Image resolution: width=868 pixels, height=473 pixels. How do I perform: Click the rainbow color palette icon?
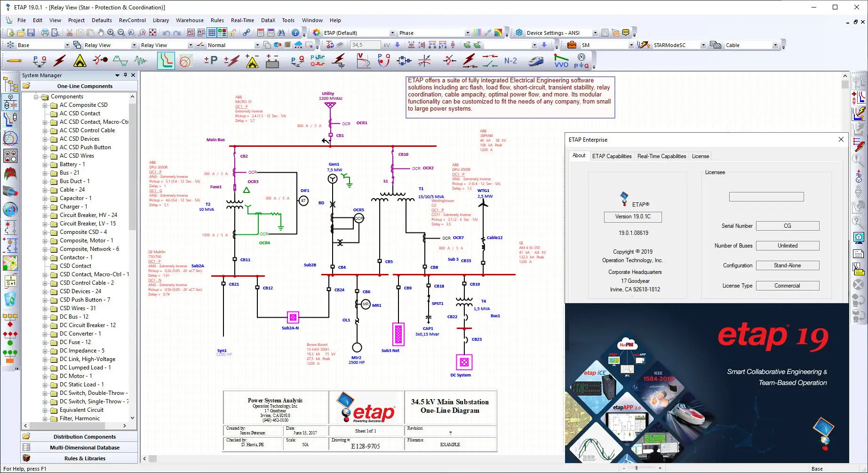(x=498, y=32)
